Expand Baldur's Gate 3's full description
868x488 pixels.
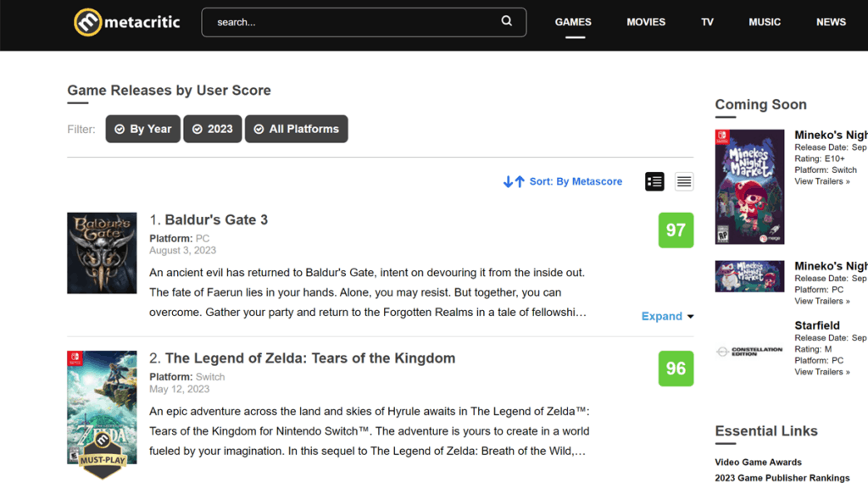(x=661, y=316)
